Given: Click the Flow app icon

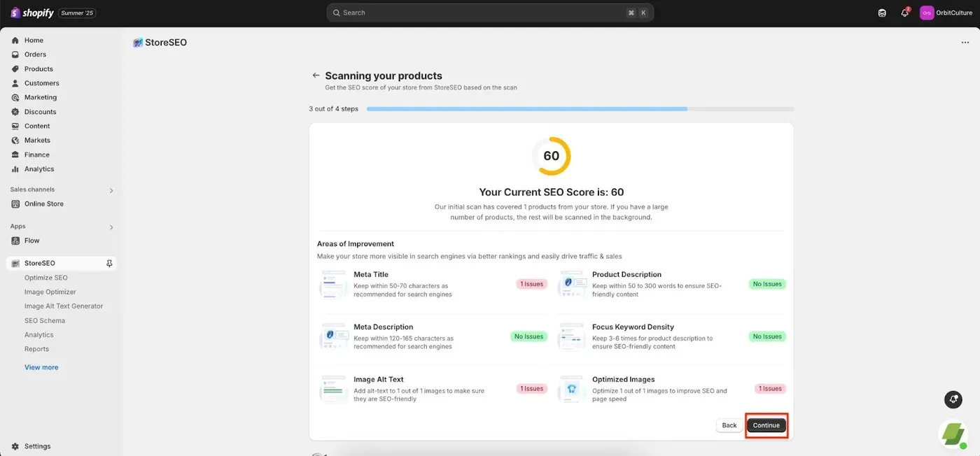Looking at the screenshot, I should [15, 241].
